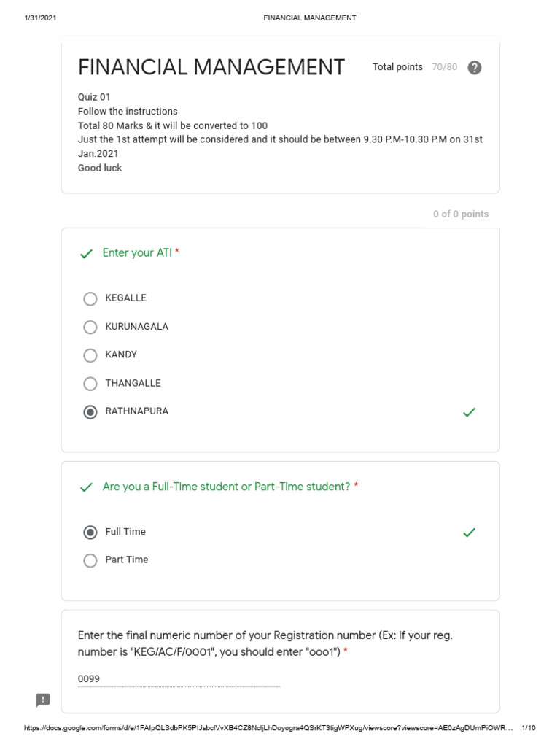Choose THANGALLE radio button
Screen dimensions: 560x747
pos(90,384)
